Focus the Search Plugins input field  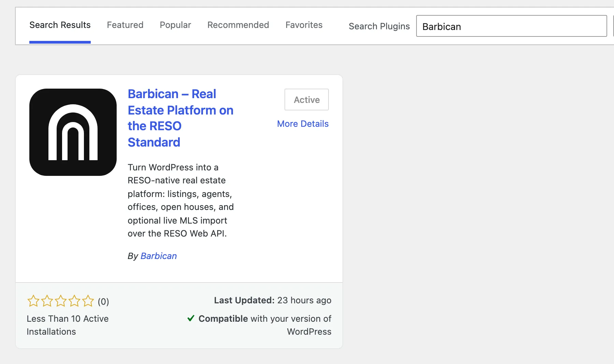tap(511, 26)
